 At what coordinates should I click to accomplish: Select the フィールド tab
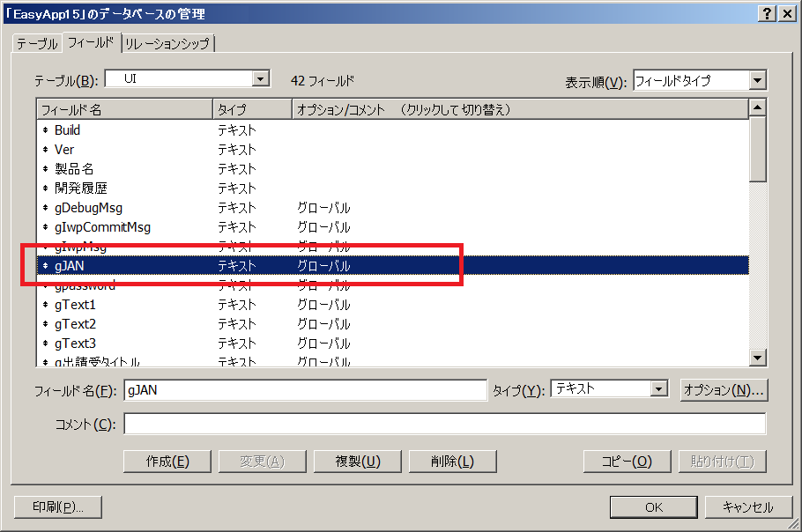(x=91, y=42)
